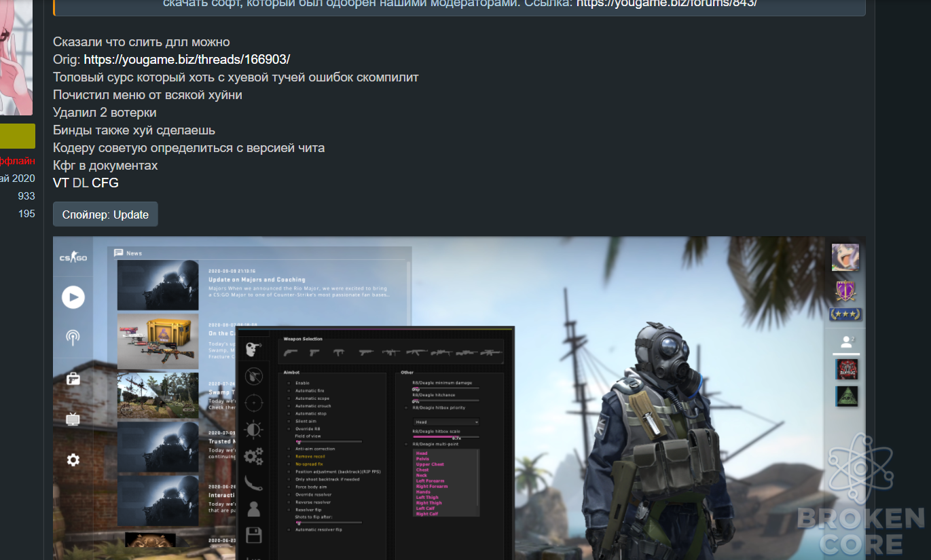Open the floppy disk config tab icon
This screenshot has height=560, width=931.
coord(253,534)
